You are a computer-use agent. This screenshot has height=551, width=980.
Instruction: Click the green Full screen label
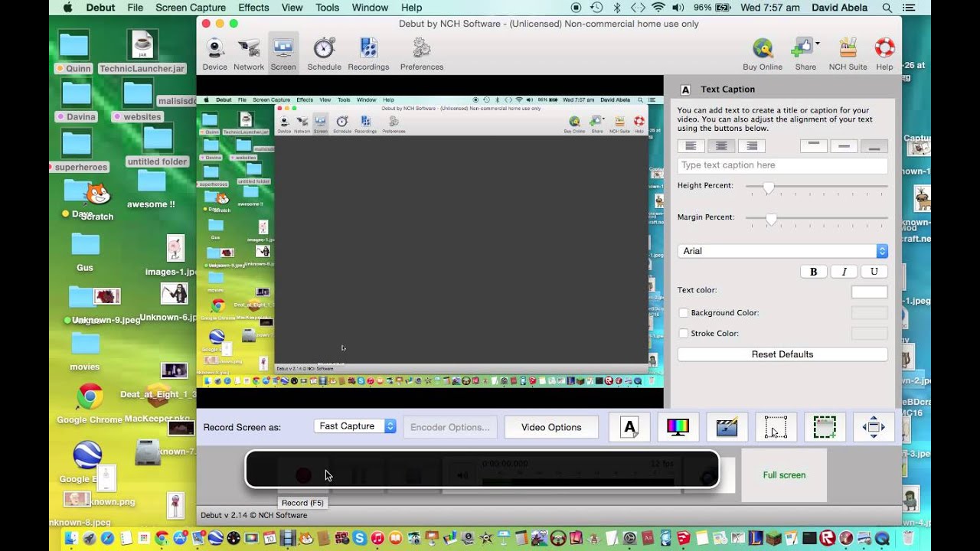click(784, 475)
